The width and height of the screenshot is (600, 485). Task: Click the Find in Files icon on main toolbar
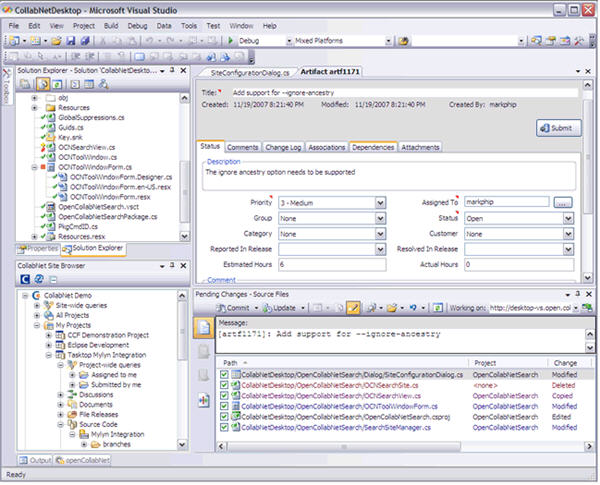point(403,41)
